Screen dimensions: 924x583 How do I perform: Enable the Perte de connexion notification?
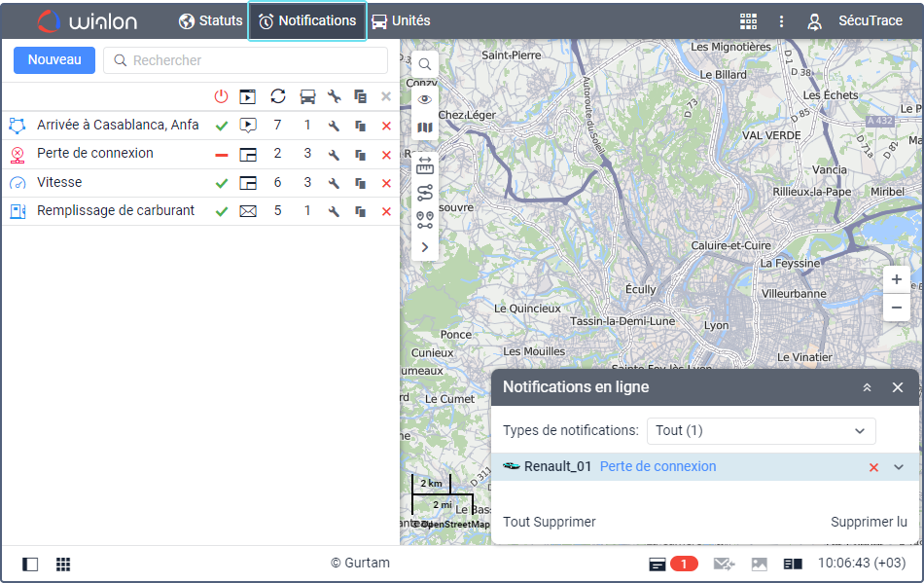[x=222, y=155]
